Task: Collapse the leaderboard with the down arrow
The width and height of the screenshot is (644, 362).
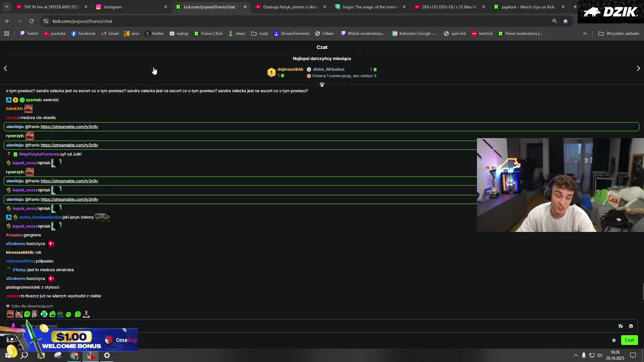Action: tap(322, 84)
